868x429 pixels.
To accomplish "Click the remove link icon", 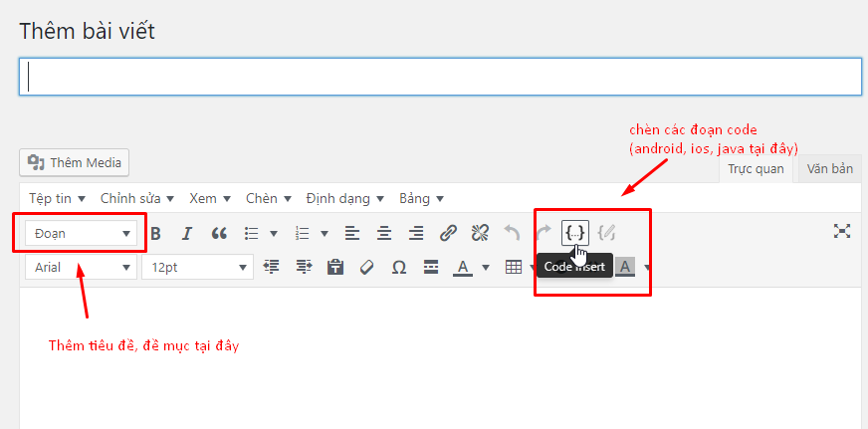I will (x=480, y=233).
